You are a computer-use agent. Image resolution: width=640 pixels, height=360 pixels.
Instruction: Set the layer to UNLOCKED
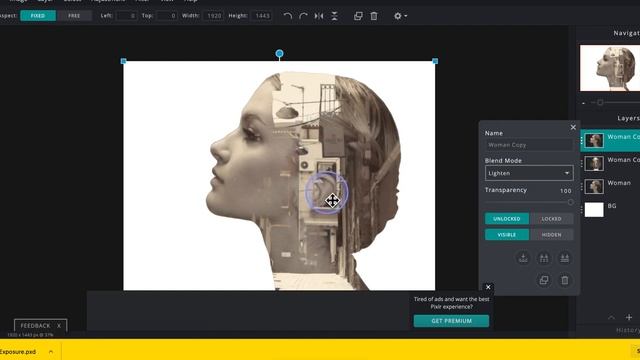(x=507, y=219)
